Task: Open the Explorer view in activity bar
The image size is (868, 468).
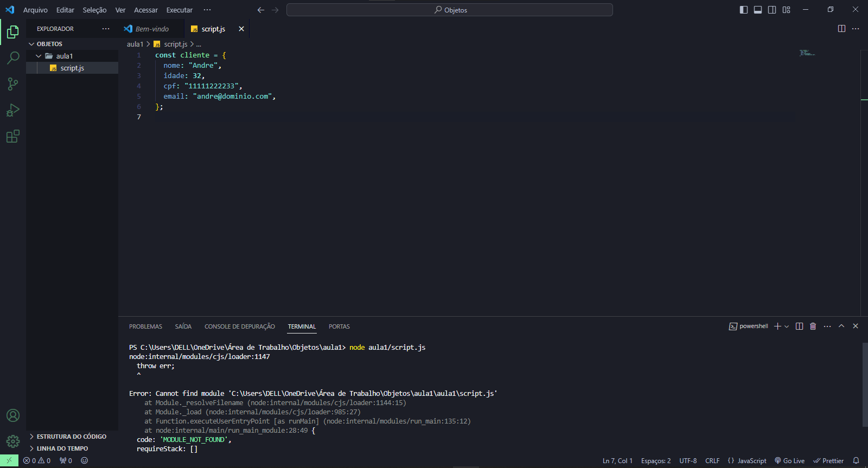Action: tap(13, 32)
